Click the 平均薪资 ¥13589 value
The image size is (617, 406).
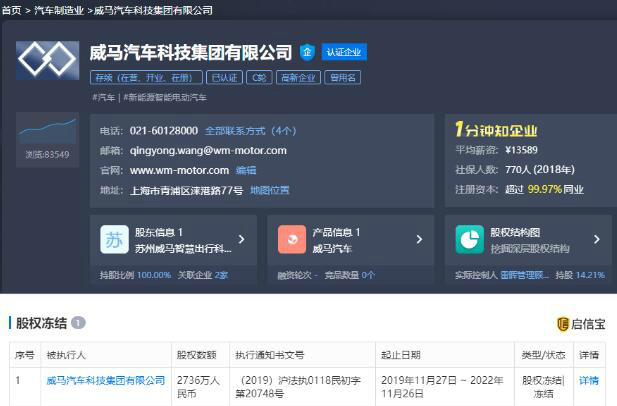(x=521, y=150)
